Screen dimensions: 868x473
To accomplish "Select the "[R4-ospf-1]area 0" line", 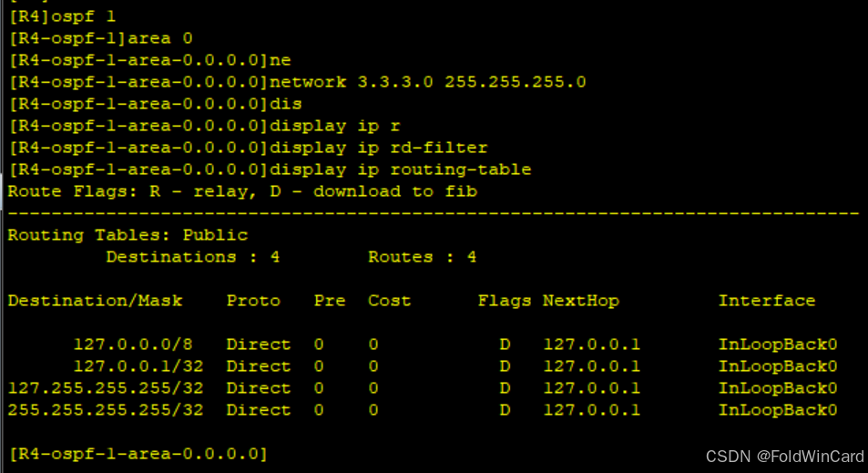I will pyautogui.click(x=101, y=38).
